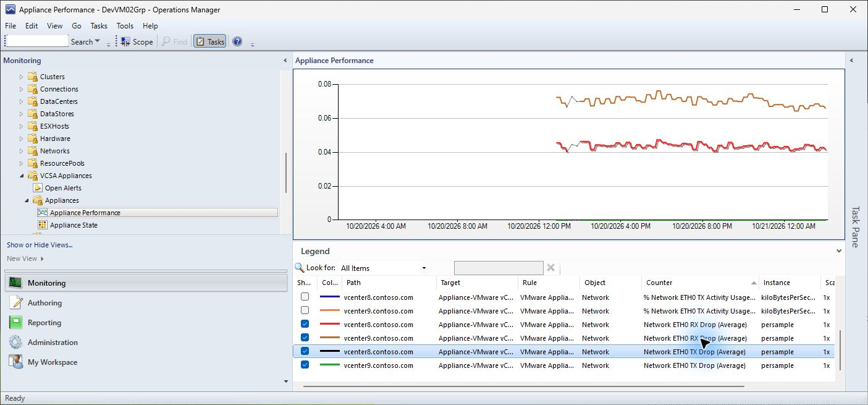Click the My Workspace icon
Screen dimensions: 868x405
click(x=16, y=362)
